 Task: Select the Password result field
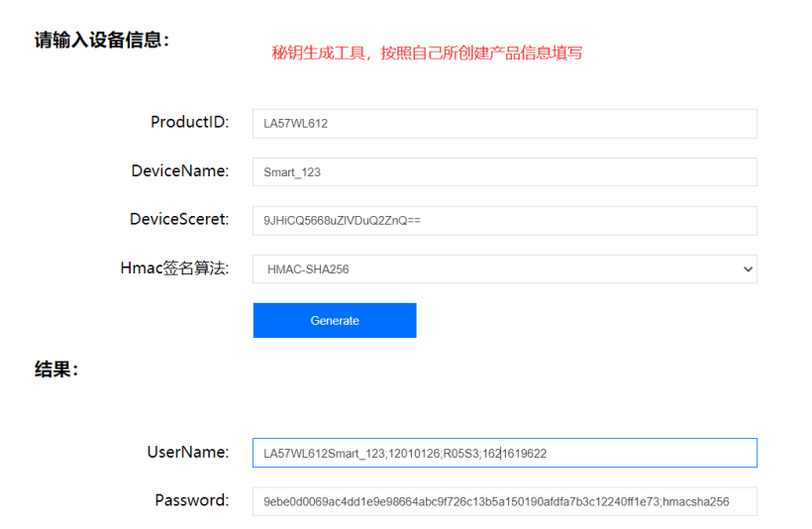click(504, 501)
